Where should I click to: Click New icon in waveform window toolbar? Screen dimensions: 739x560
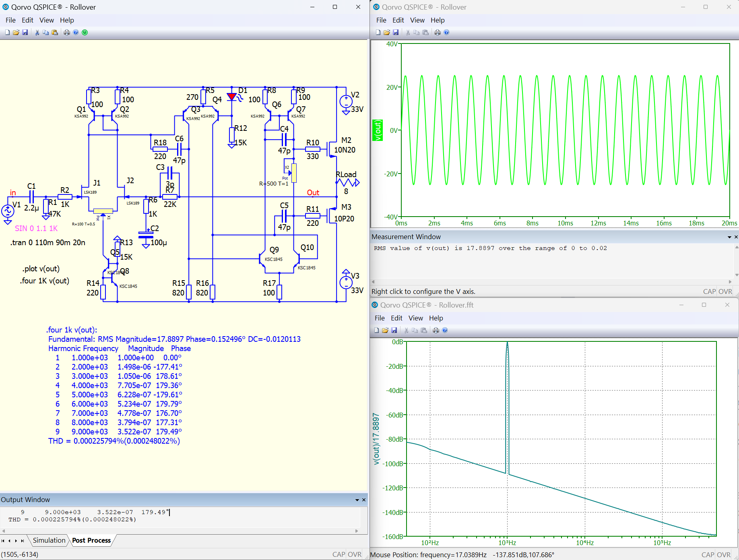[378, 33]
